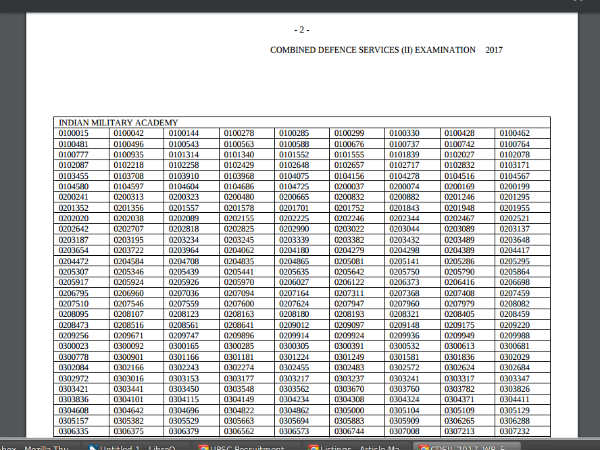Select roll number 0104075
600x450 pixels.
(294, 176)
